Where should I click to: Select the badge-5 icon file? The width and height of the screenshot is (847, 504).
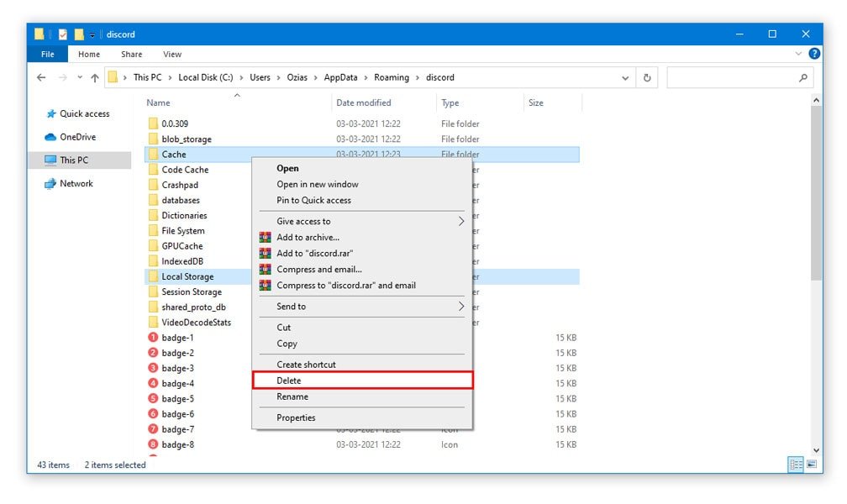pos(153,399)
